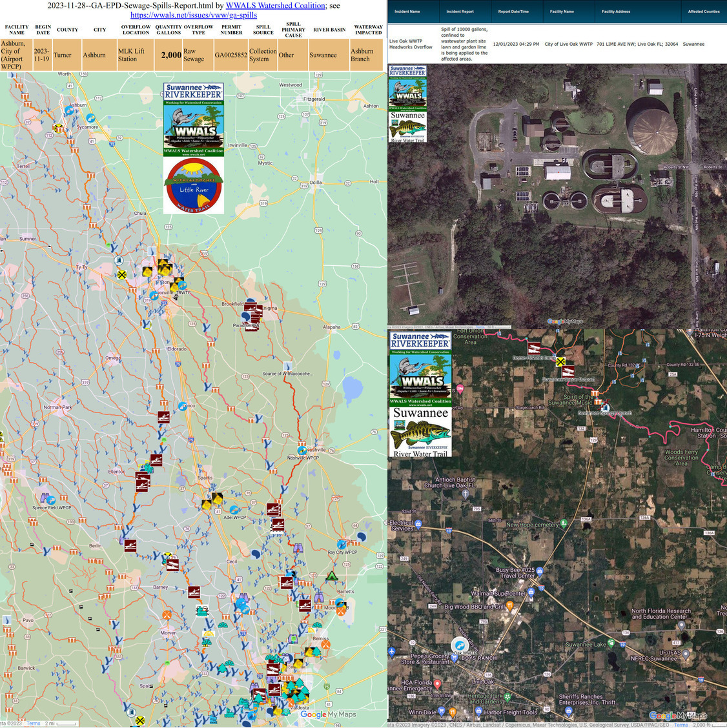
Task: Click the QUANTITY GALLONS column header
Action: [x=168, y=30]
